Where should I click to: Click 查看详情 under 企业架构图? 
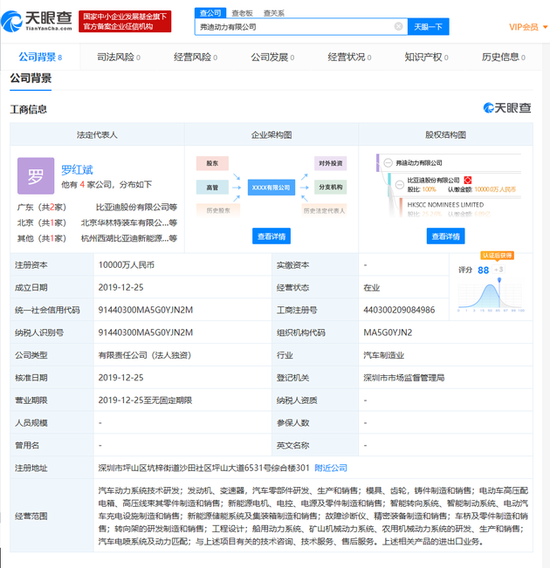tap(271, 236)
